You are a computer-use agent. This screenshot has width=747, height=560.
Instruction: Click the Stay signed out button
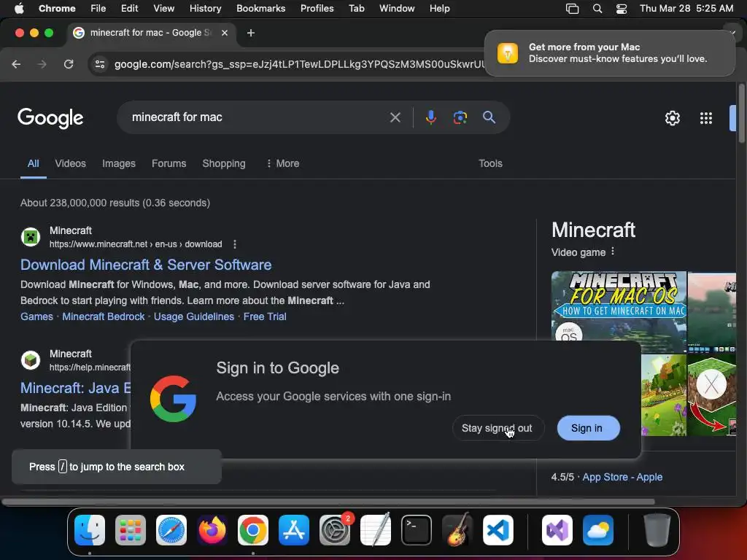(498, 428)
